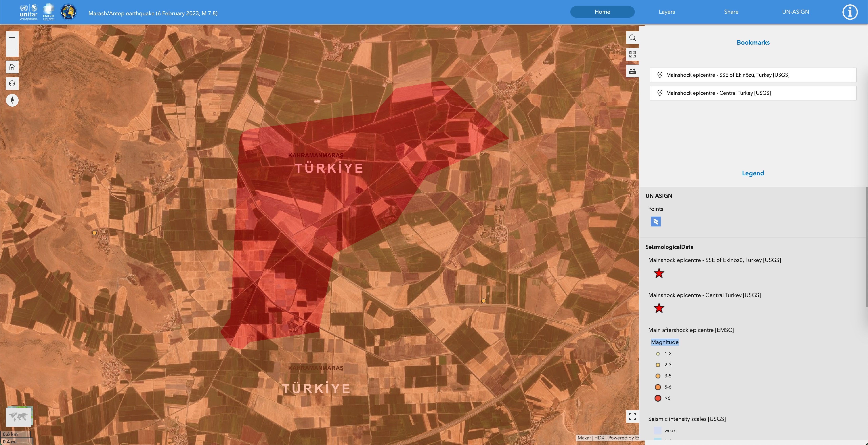868x445 pixels.
Task: Click the UNITAR logo
Action: [x=29, y=12]
